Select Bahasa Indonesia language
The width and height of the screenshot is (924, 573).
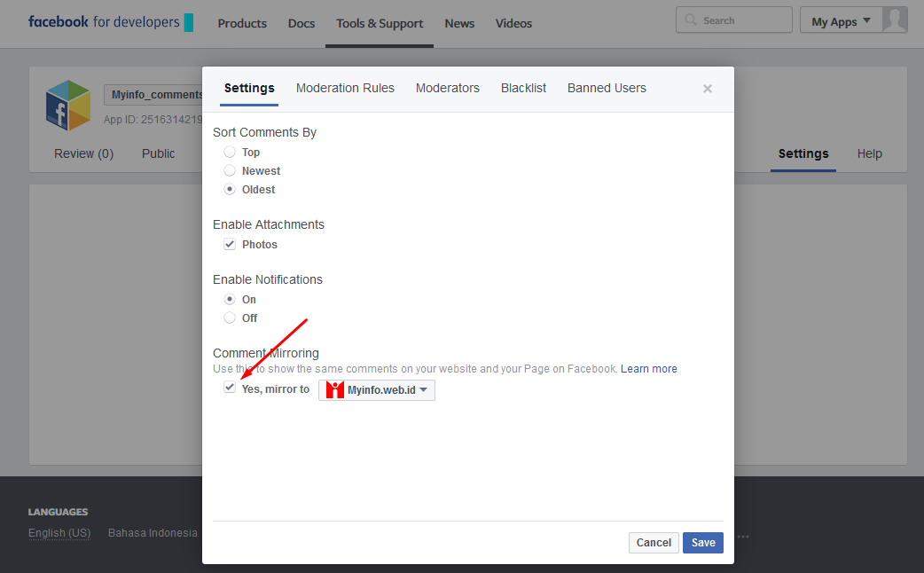(x=153, y=533)
